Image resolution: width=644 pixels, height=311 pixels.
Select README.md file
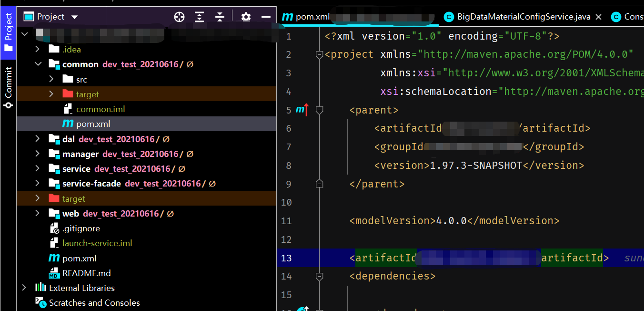coord(86,273)
